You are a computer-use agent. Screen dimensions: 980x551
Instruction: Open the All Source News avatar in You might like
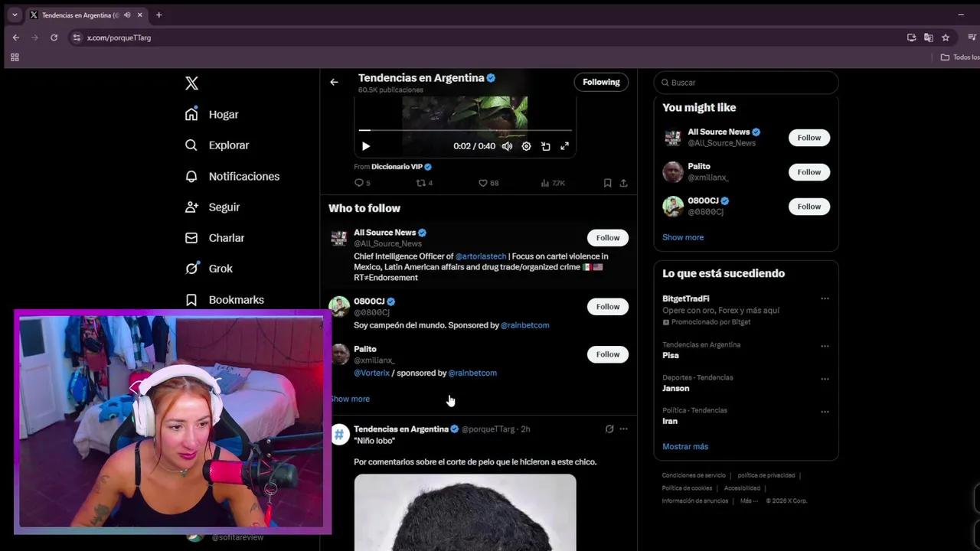tap(673, 138)
